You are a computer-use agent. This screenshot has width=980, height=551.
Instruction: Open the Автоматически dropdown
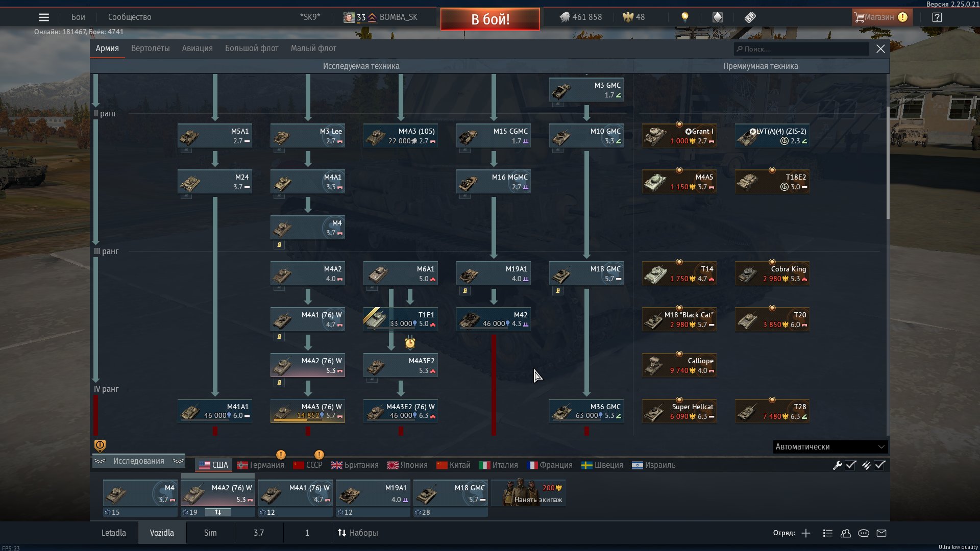pyautogui.click(x=830, y=447)
